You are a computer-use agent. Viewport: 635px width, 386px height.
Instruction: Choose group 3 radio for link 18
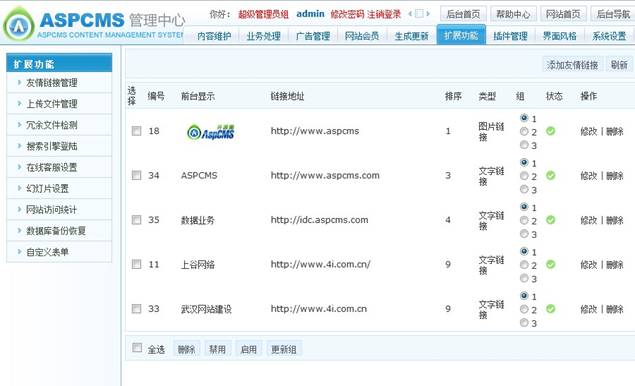coord(524,145)
